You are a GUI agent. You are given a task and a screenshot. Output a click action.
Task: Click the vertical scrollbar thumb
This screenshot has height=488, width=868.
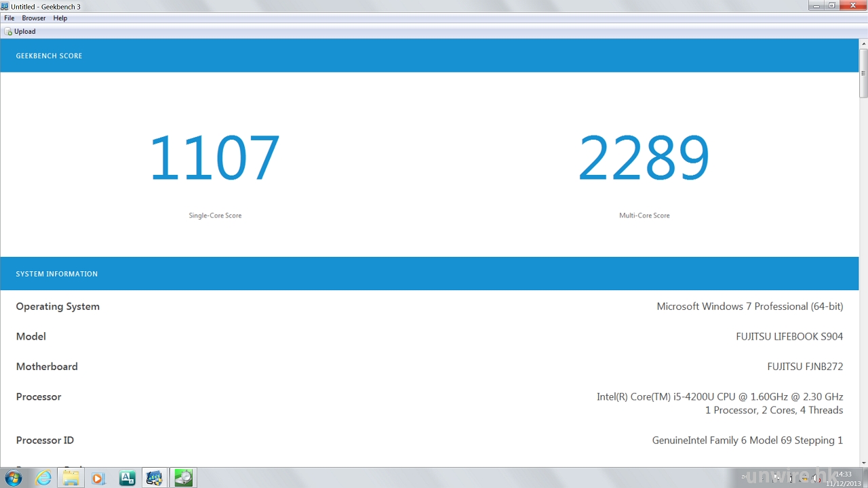863,73
